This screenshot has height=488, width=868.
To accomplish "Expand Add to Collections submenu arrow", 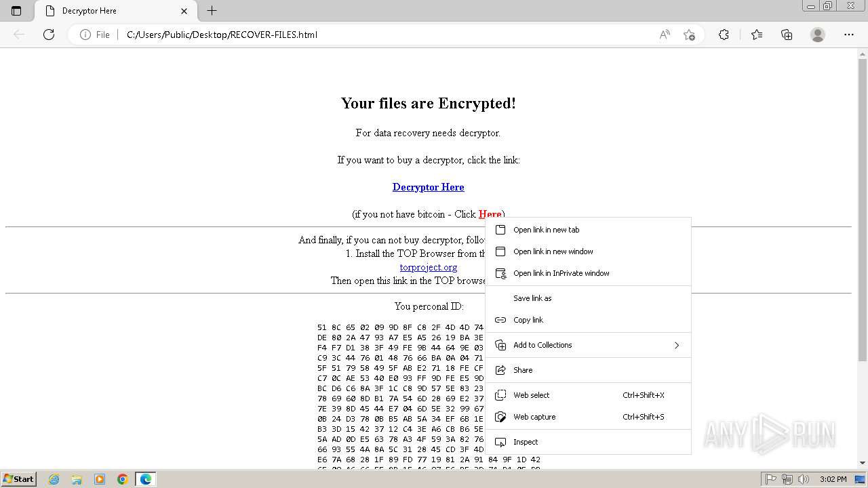I will coord(676,345).
